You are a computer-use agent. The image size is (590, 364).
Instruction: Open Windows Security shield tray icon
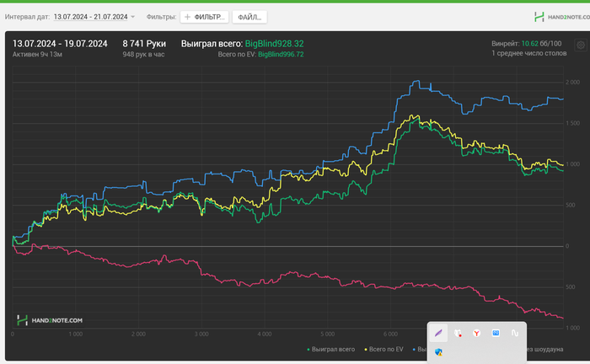pos(438,352)
